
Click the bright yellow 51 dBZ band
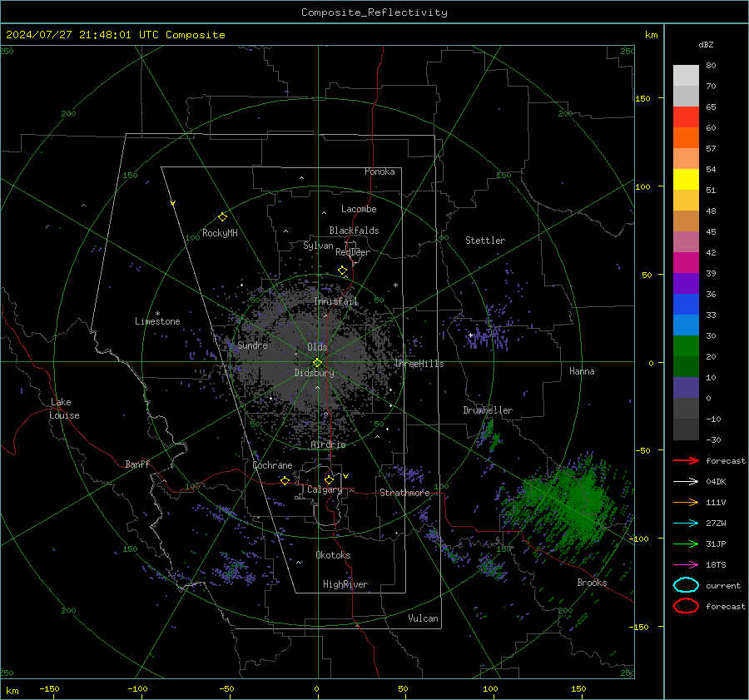(686, 179)
